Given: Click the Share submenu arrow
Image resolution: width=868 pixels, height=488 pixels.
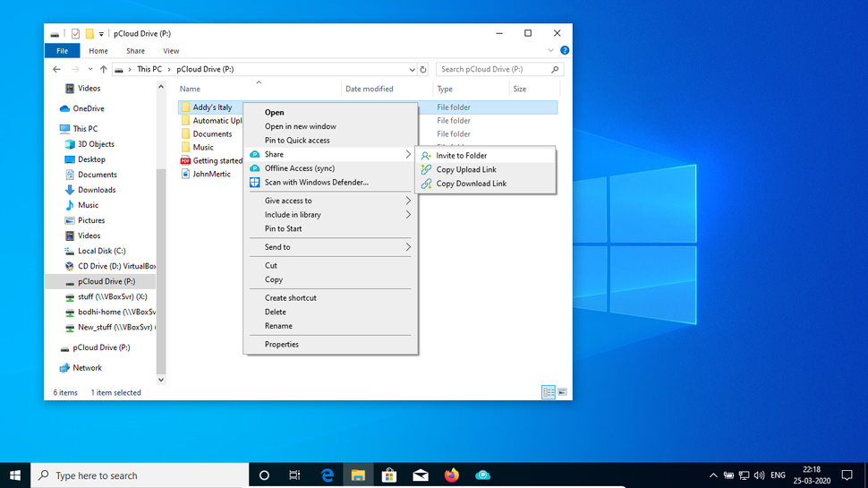Looking at the screenshot, I should point(408,155).
